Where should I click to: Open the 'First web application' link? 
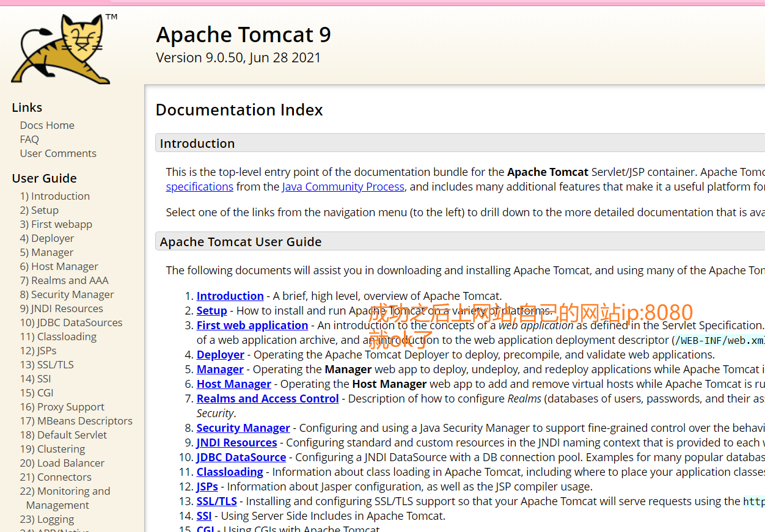click(x=252, y=325)
